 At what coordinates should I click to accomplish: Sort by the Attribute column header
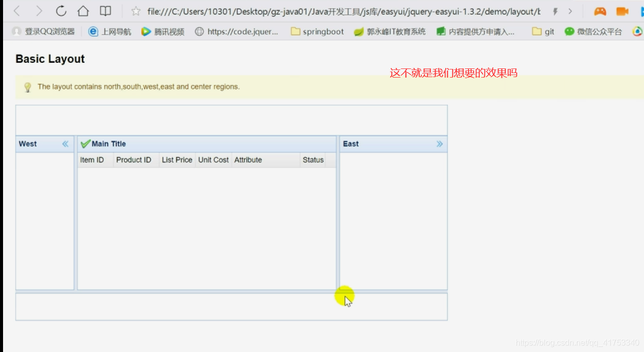click(x=266, y=160)
